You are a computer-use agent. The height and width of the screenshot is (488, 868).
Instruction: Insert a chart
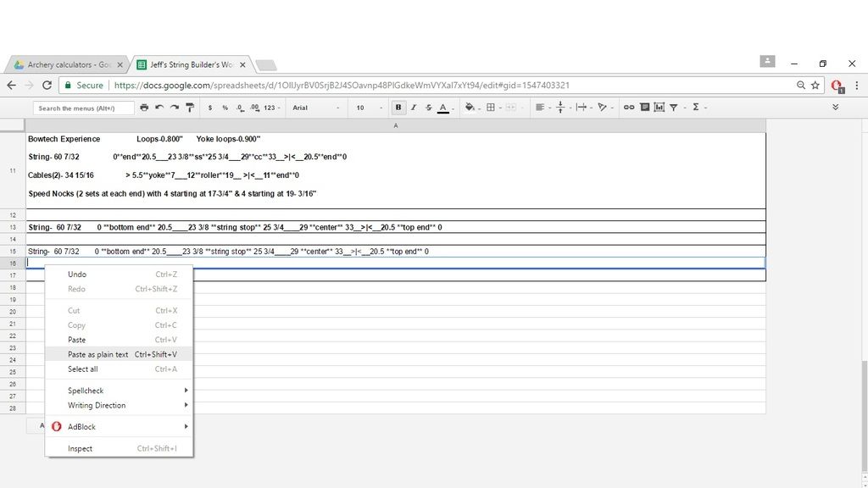658,108
